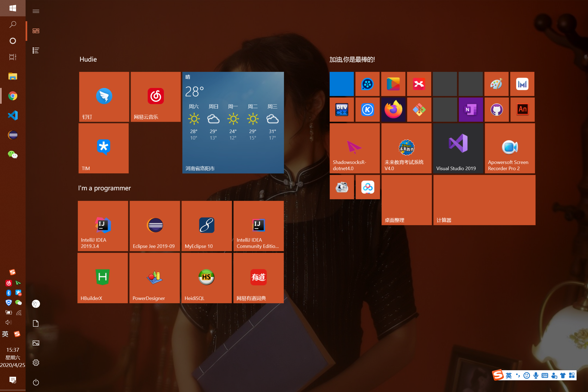The height and width of the screenshot is (392, 588).
Task: Open the white M logo tile
Action: coord(522,84)
